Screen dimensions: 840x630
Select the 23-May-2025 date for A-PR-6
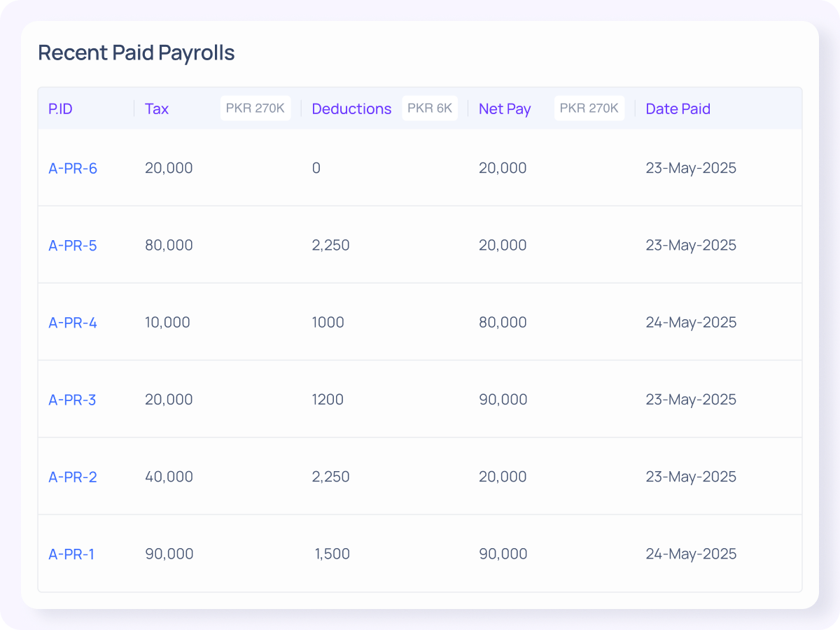pos(691,168)
